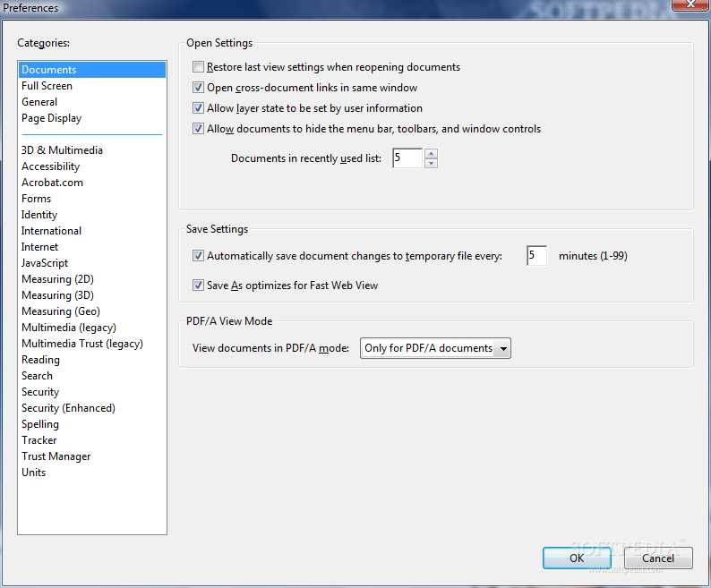Open International preferences
The width and height of the screenshot is (711, 588).
coord(92,231)
